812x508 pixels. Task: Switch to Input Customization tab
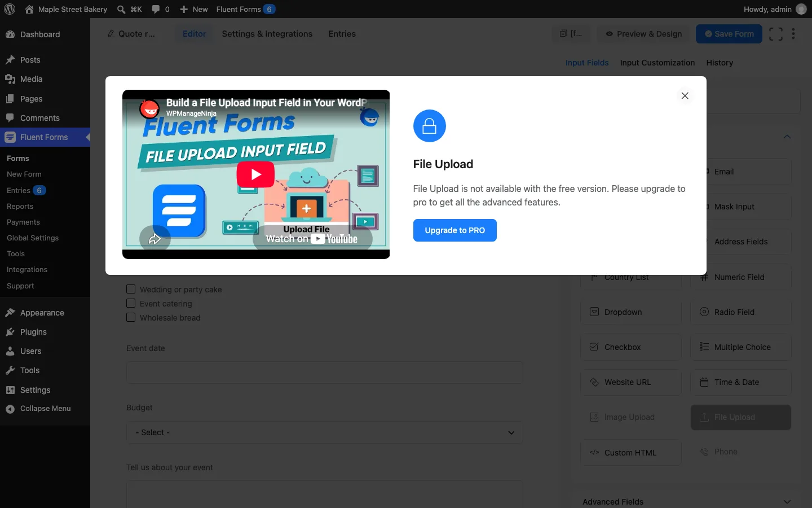click(657, 63)
